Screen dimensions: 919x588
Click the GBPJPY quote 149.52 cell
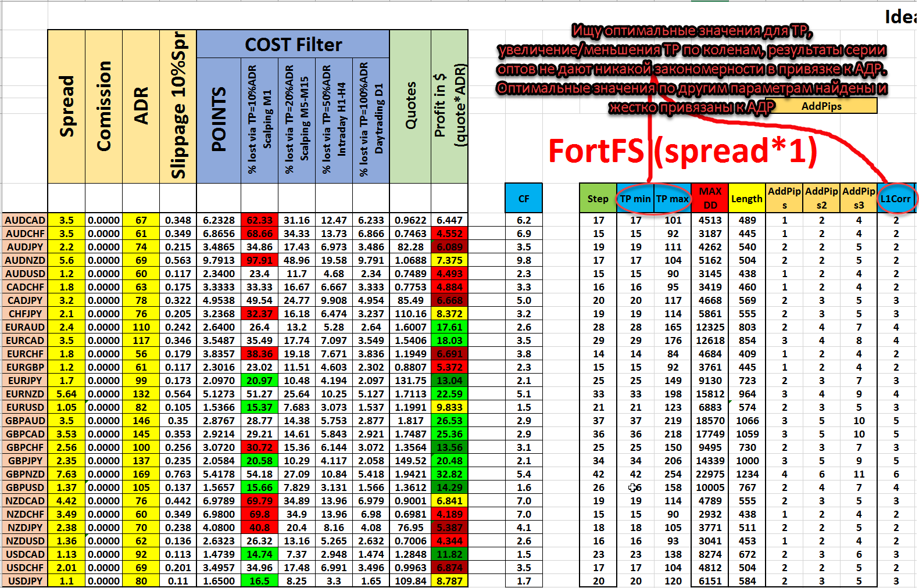(410, 461)
